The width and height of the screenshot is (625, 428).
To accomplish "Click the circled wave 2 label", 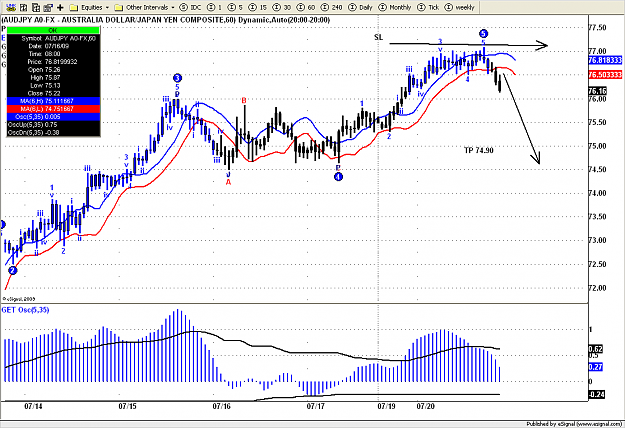I will click(x=13, y=271).
